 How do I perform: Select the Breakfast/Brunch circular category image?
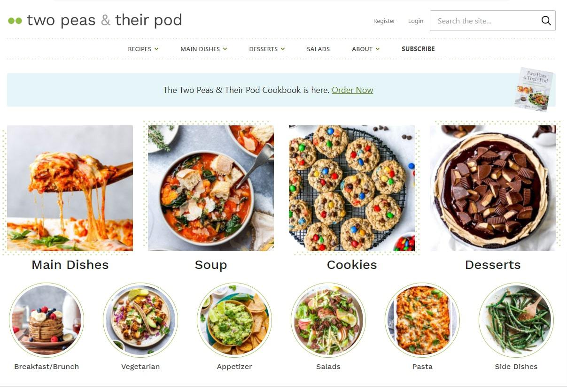[47, 320]
